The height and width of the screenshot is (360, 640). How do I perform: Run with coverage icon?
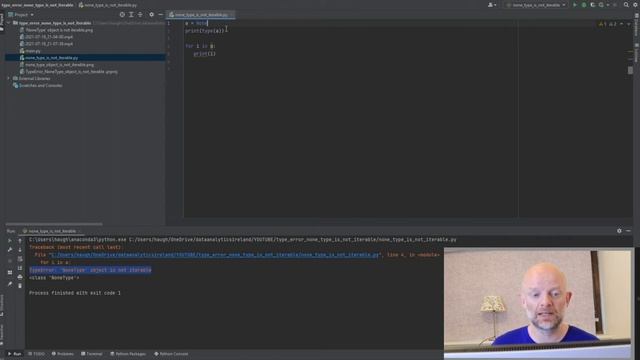point(593,5)
